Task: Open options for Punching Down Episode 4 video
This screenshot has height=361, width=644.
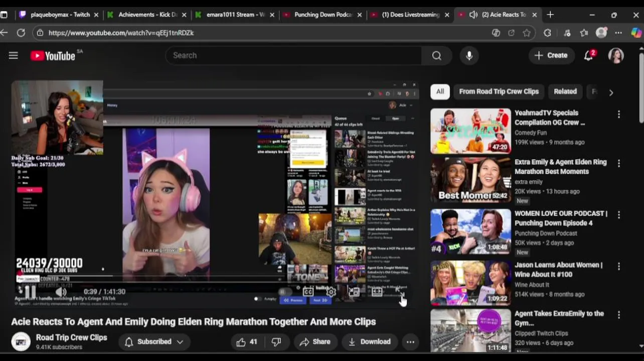Action: tap(619, 215)
